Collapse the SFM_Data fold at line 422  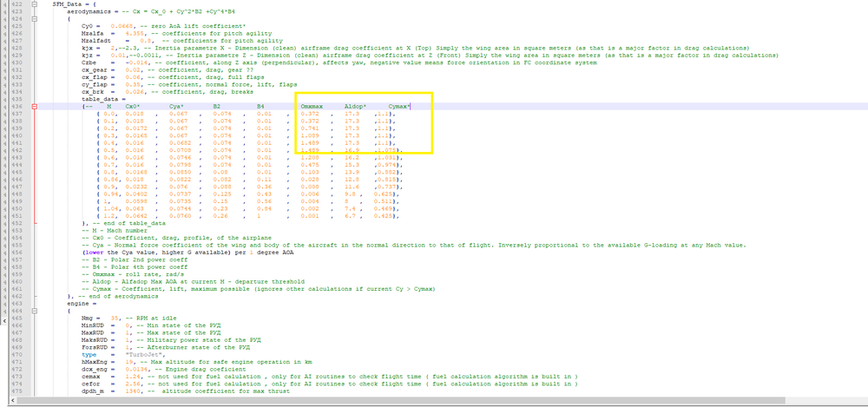(x=35, y=3)
